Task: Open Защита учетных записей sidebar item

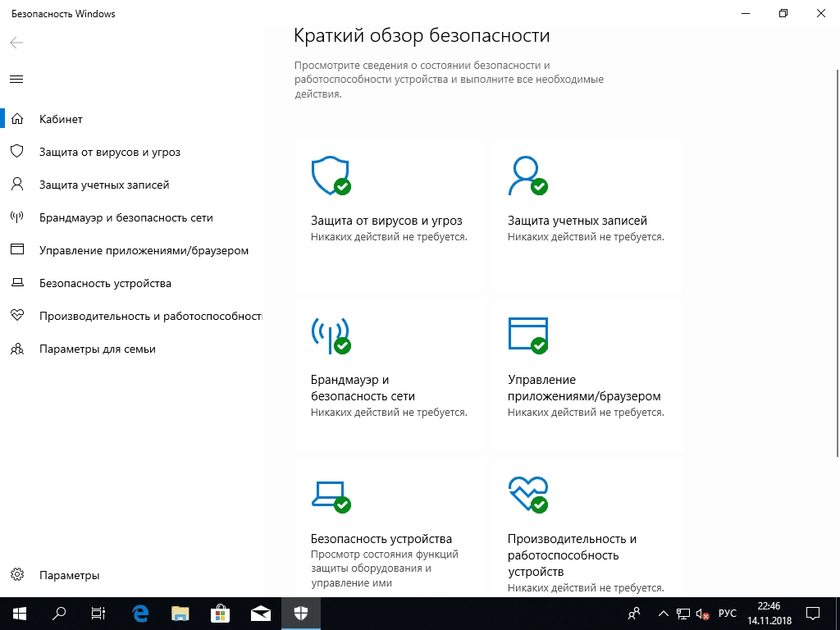Action: [x=131, y=185]
